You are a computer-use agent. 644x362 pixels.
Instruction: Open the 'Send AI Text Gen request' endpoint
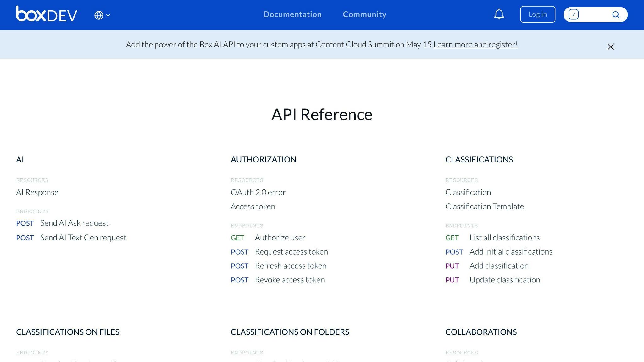pyautogui.click(x=83, y=238)
